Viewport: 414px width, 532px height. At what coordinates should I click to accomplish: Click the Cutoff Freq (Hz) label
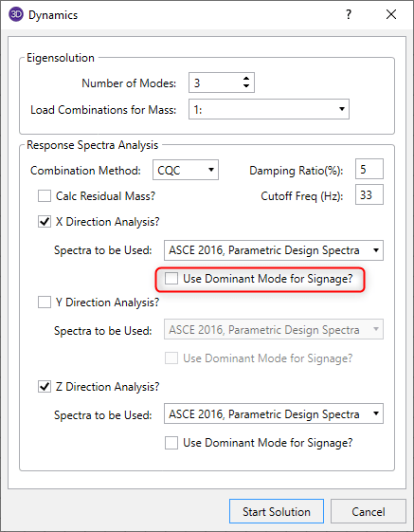(302, 196)
